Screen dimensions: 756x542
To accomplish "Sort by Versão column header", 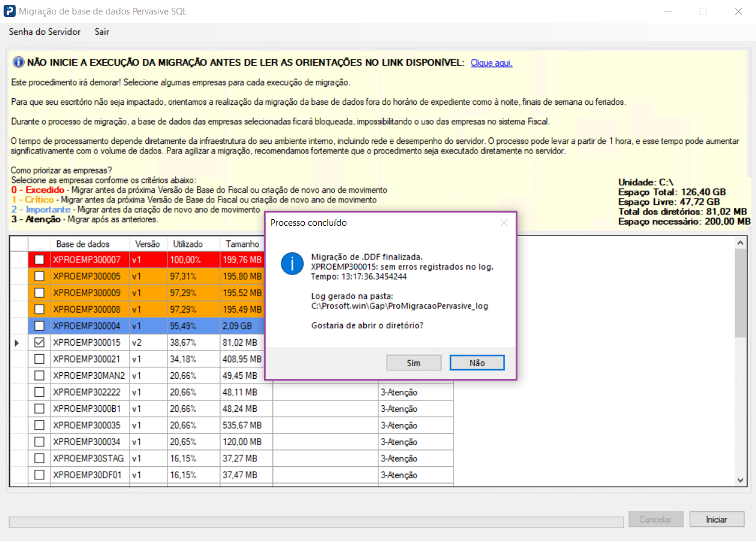I will [x=148, y=244].
